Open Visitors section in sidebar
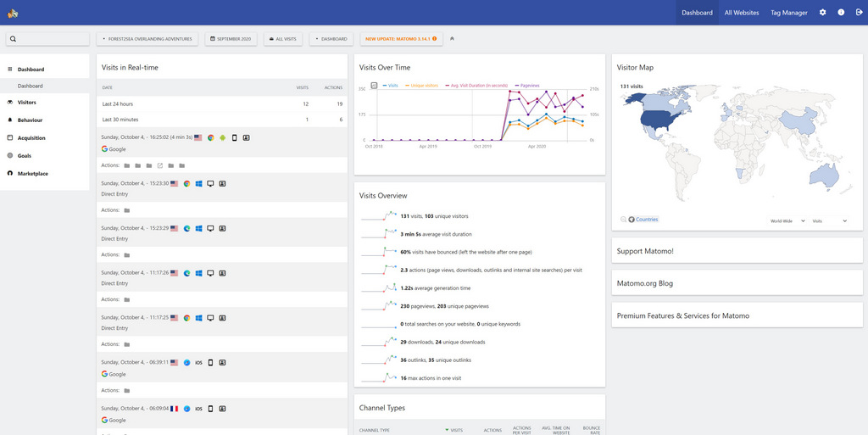Image resolution: width=868 pixels, height=435 pixels. click(26, 103)
